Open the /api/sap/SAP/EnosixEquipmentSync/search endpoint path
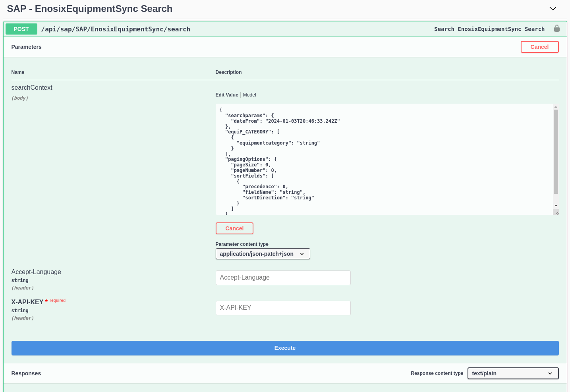570x392 pixels. 116,29
